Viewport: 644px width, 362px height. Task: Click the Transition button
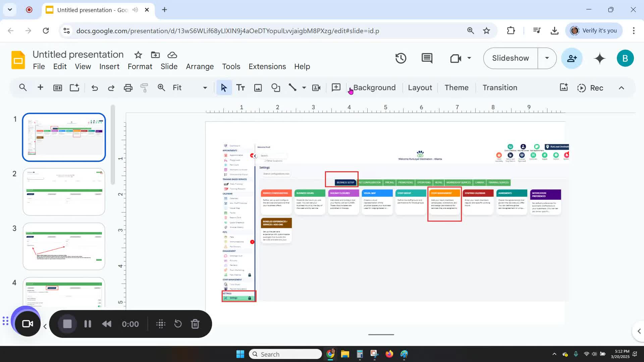(x=499, y=88)
